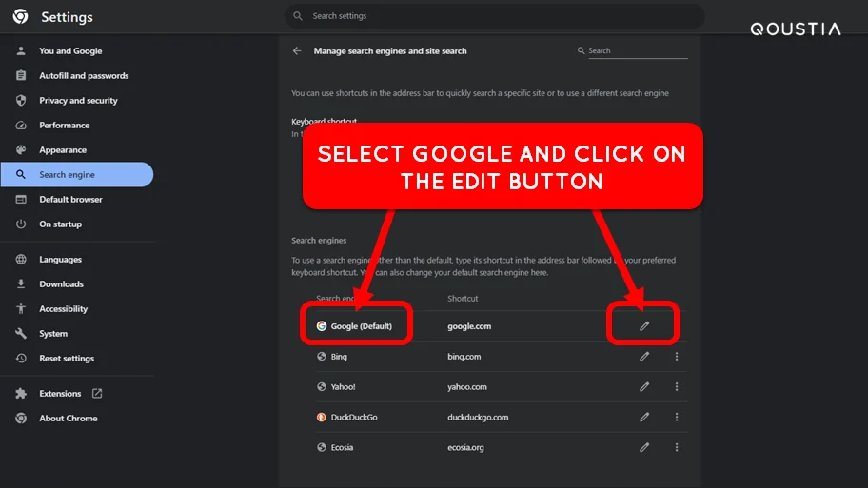Open more actions for DuckDuckGo
868x488 pixels.
[677, 418]
